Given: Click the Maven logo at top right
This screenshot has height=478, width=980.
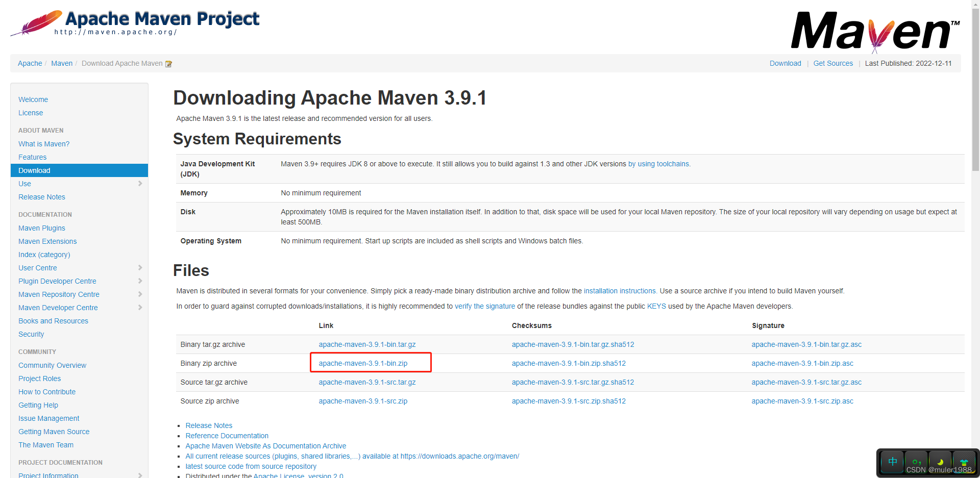Looking at the screenshot, I should click(875, 32).
